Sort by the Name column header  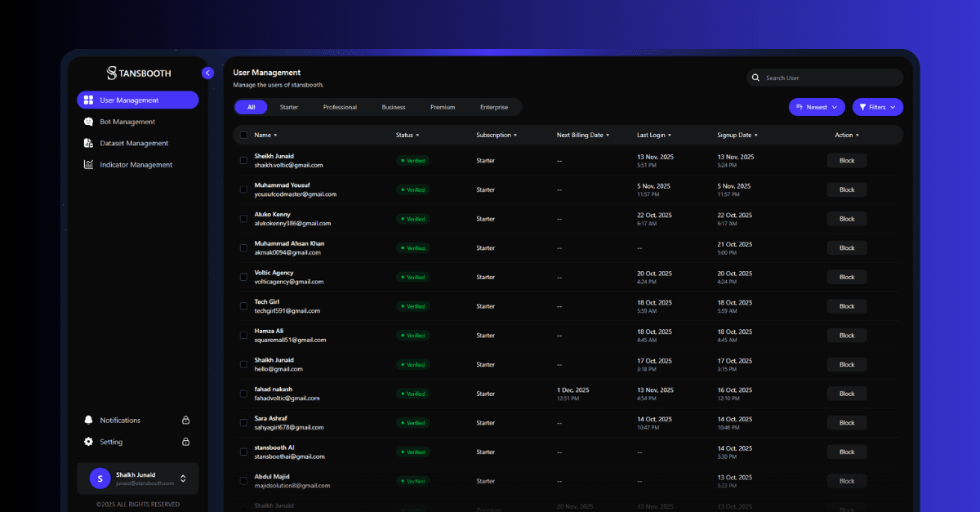265,135
